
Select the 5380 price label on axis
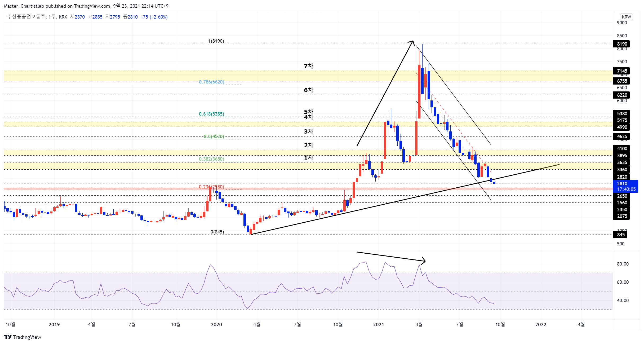click(x=621, y=114)
